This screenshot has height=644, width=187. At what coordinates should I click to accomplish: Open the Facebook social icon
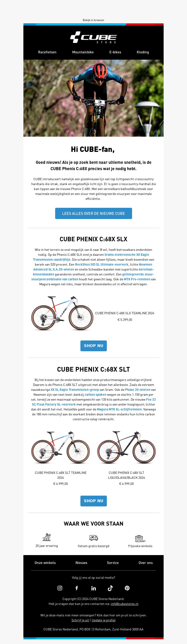[x=77, y=588]
